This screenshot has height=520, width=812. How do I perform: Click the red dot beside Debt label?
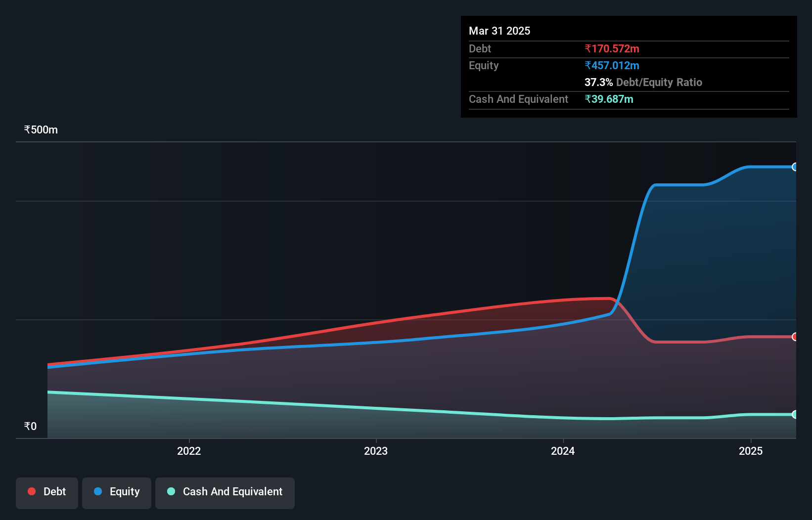[x=31, y=491]
